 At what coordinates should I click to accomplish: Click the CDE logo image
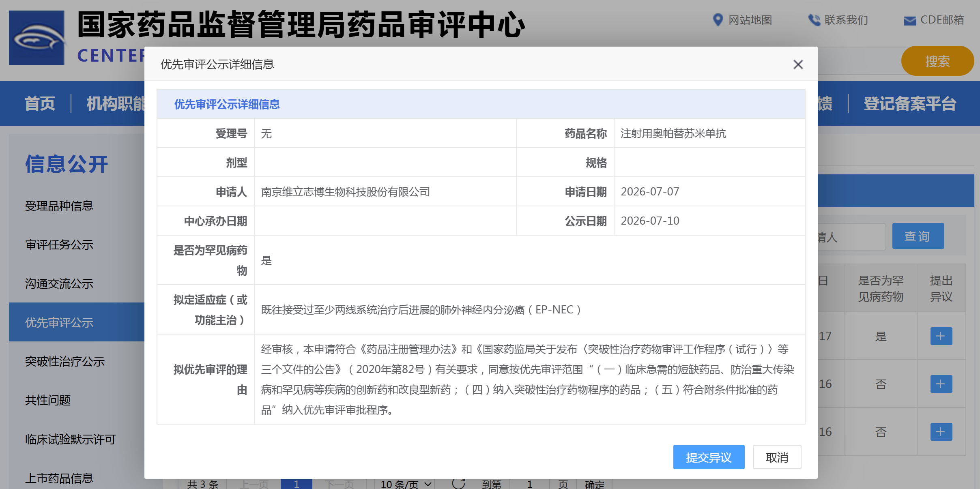click(x=37, y=38)
